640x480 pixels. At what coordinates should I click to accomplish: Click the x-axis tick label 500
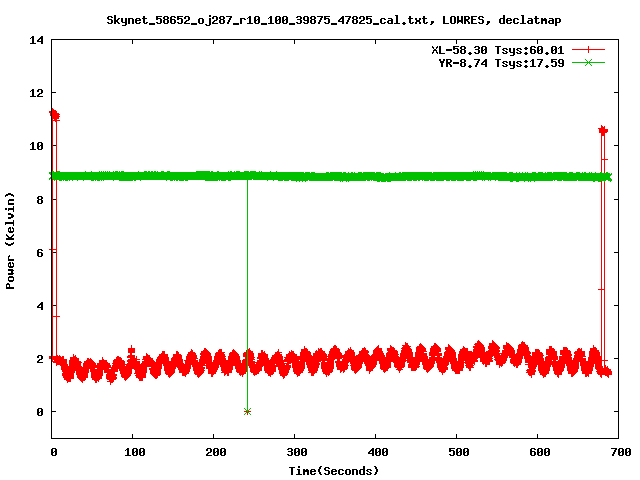[x=458, y=452]
